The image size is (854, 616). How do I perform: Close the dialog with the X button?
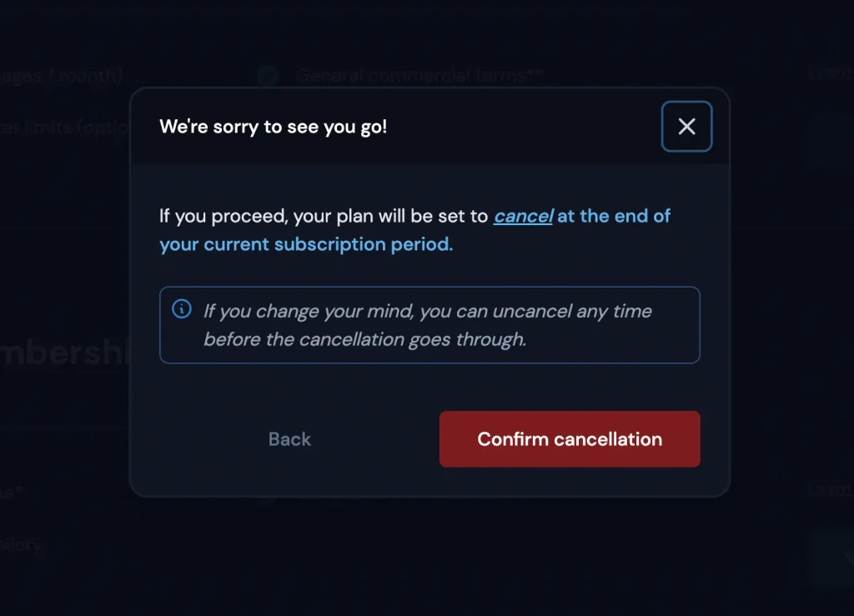[x=686, y=127]
